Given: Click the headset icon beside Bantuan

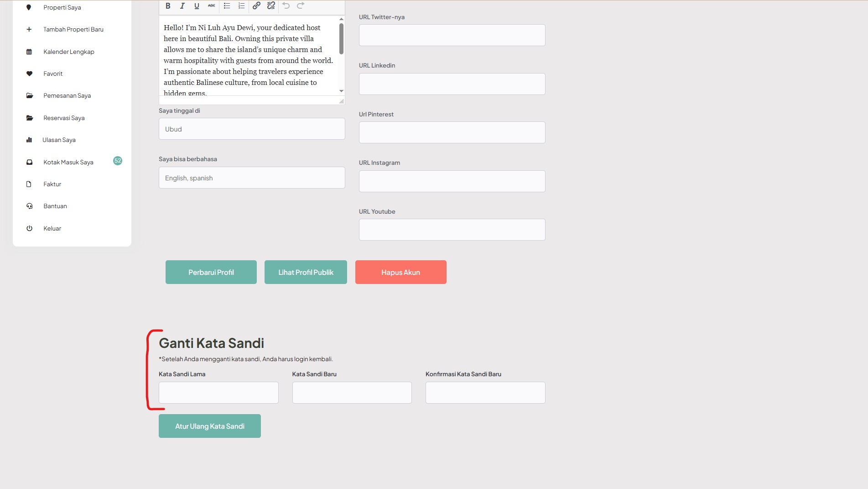Looking at the screenshot, I should coord(29,206).
